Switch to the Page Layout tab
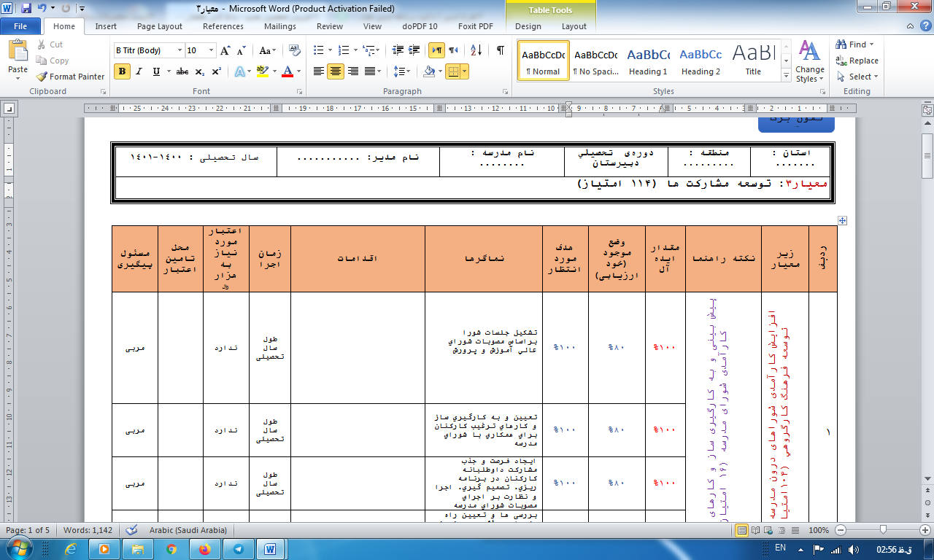Viewport: 934px width, 560px height. (160, 26)
